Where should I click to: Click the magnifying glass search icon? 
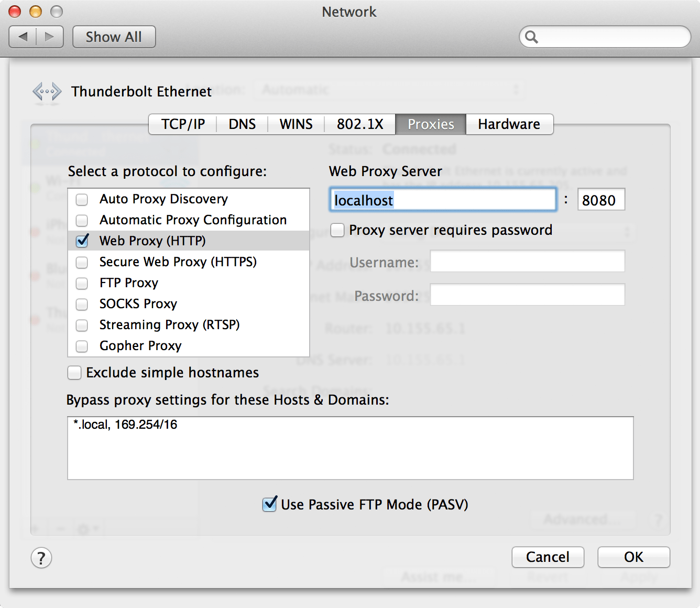click(x=531, y=37)
